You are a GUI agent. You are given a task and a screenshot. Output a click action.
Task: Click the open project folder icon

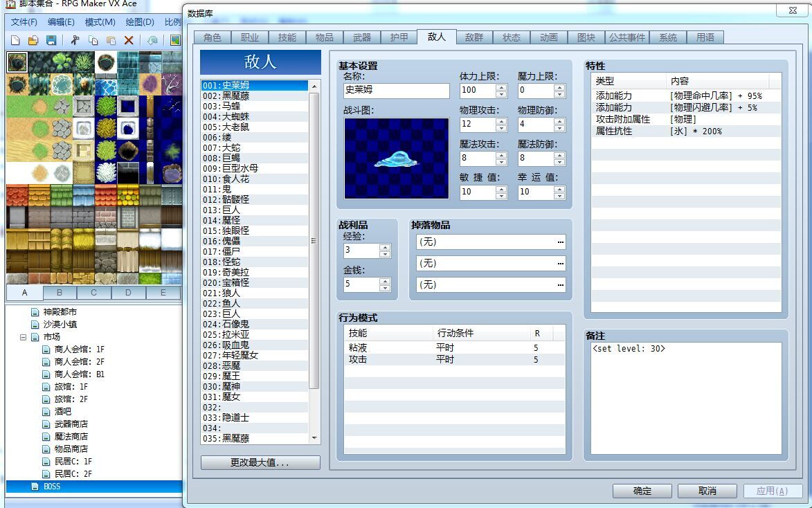point(33,40)
